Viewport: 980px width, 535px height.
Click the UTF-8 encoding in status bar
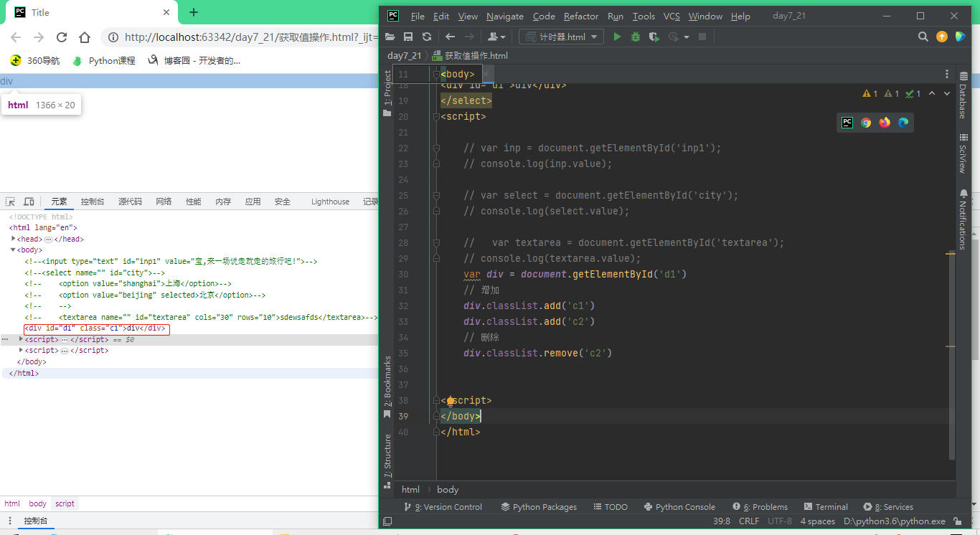780,521
